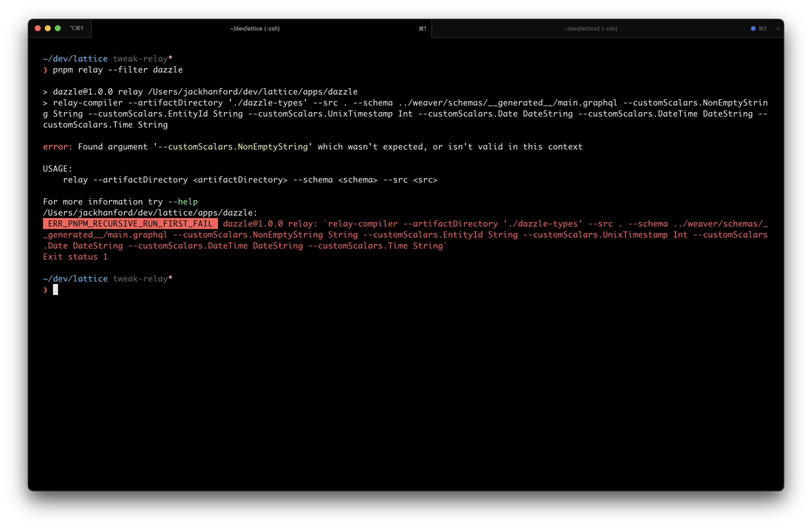This screenshot has height=528, width=812.
Task: Click the ERR_PNPM_RECURSIVE_RUN_FIRST_FAIL error badge
Action: [x=130, y=224]
